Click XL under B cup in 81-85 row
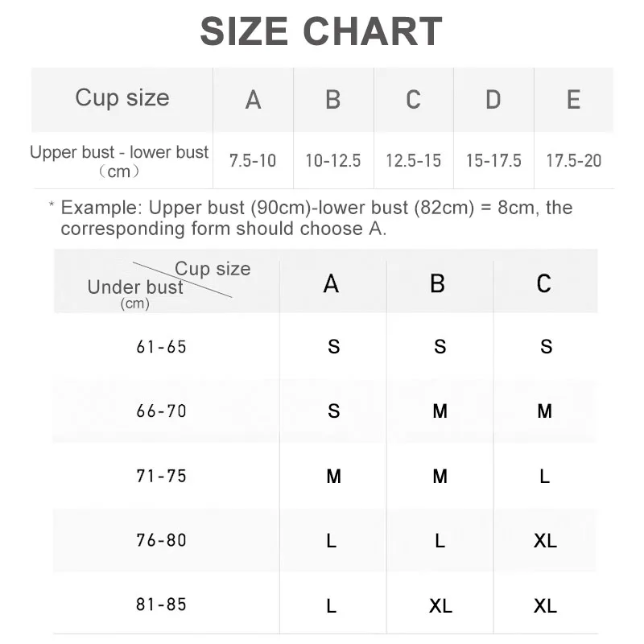Viewport: 644px width, 644px height. [x=440, y=605]
